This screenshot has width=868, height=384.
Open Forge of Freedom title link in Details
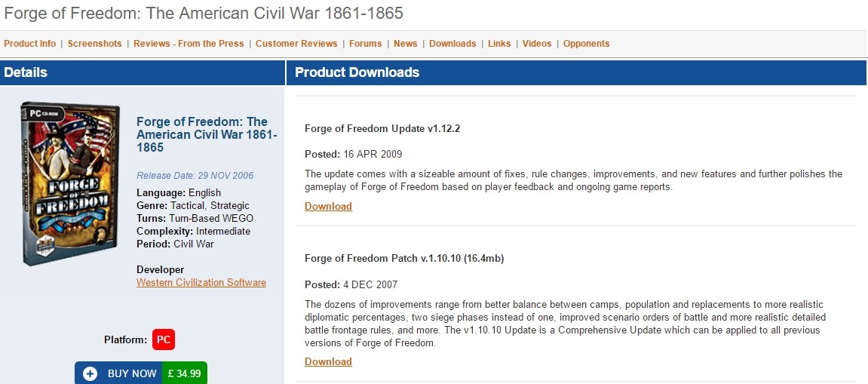coord(207,134)
